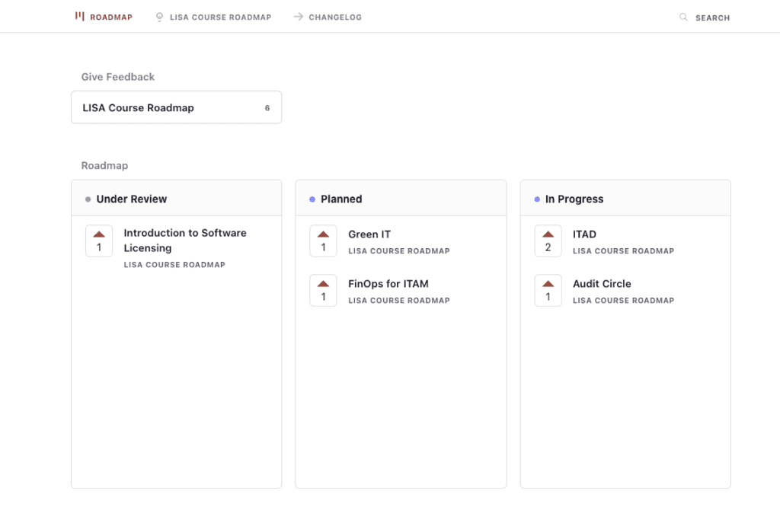Screen dimensions: 780x532
Task: Click the magnifying glass search icon
Action: tap(683, 17)
